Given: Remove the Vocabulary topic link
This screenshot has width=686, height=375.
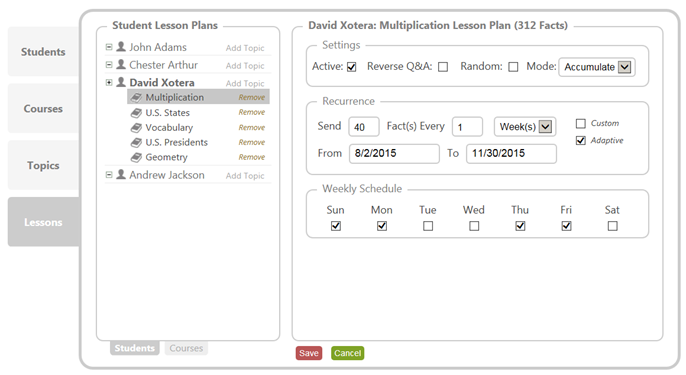Looking at the screenshot, I should pos(252,127).
